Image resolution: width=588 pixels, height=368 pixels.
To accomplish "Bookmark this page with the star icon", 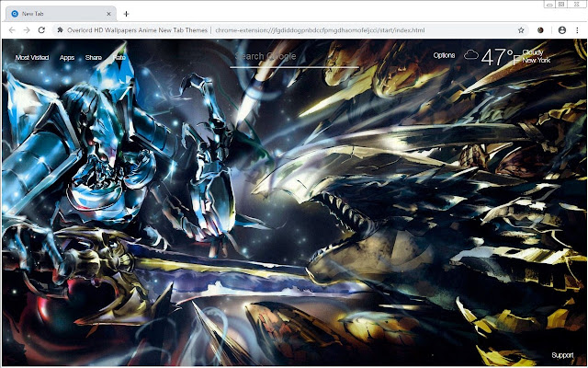I will [x=521, y=30].
